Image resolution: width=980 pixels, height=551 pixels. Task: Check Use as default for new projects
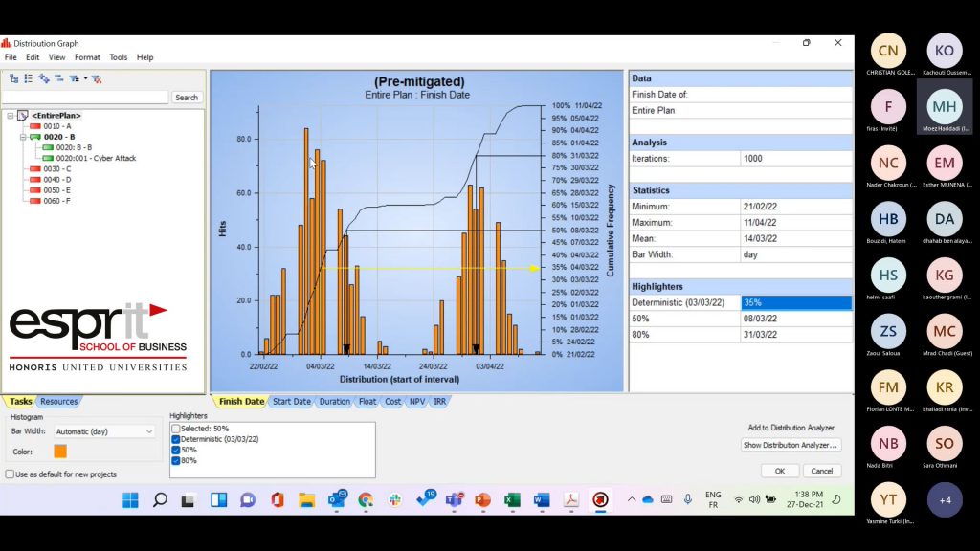click(x=11, y=474)
